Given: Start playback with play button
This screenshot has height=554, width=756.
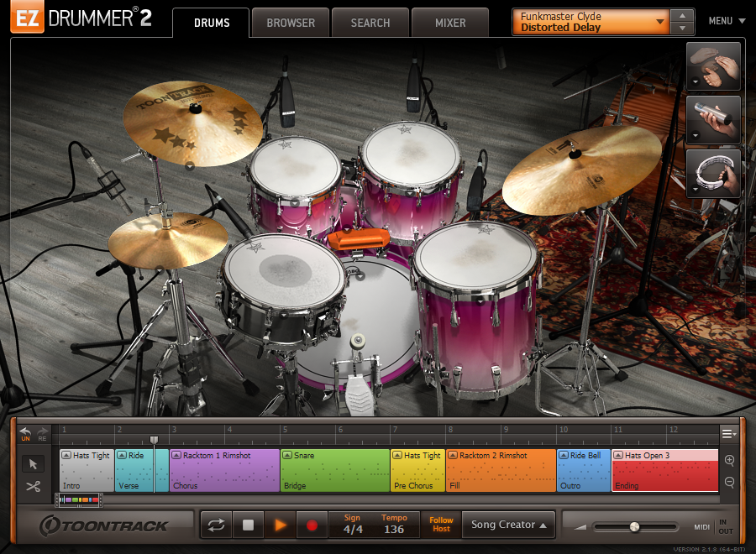Looking at the screenshot, I should pos(280,525).
